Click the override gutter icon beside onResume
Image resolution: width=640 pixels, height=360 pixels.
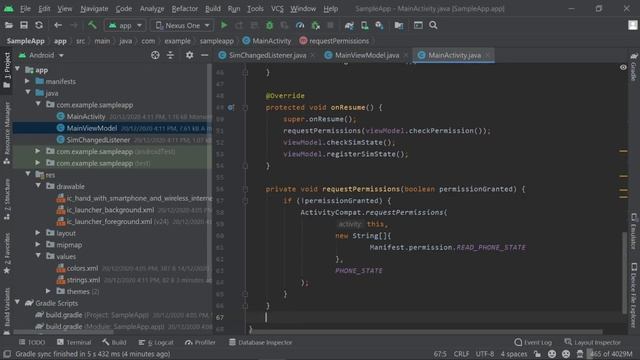point(231,108)
